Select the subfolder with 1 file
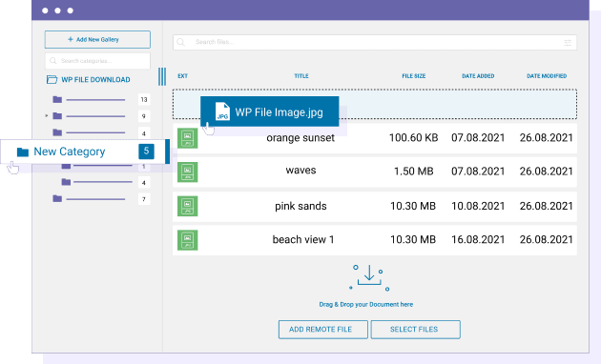 (105, 166)
